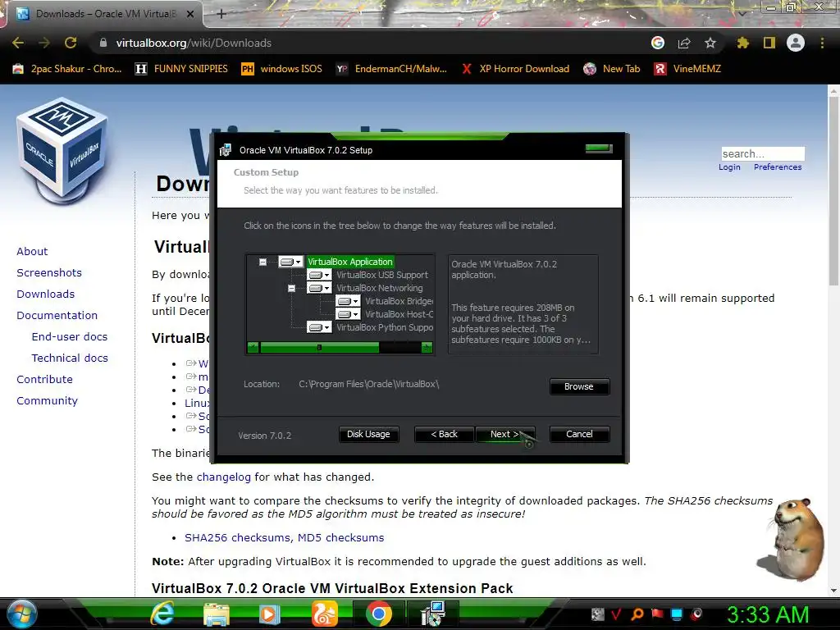Proceed with Next > button

[x=504, y=435]
